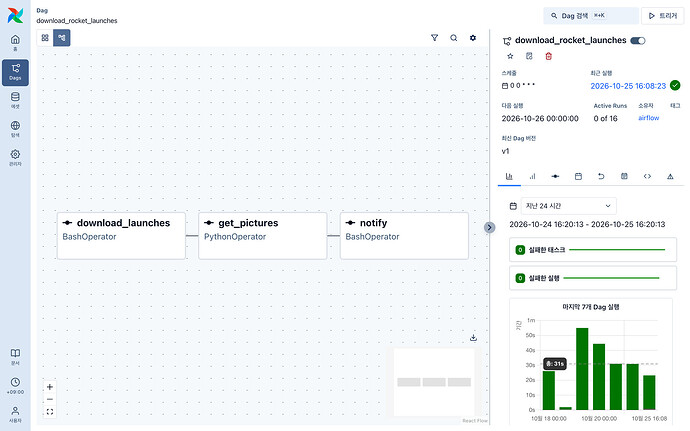
Task: Select the Code tab
Action: tap(647, 177)
